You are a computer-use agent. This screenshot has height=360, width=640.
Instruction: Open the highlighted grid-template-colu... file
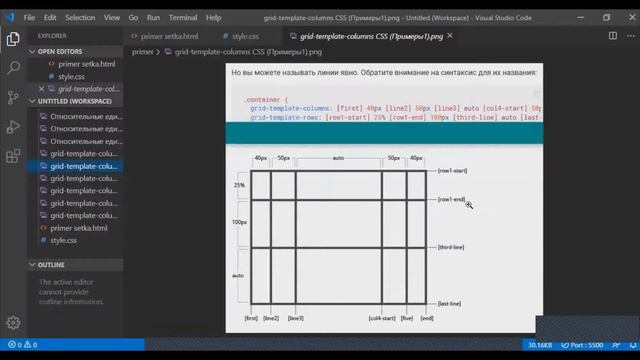(x=76, y=166)
